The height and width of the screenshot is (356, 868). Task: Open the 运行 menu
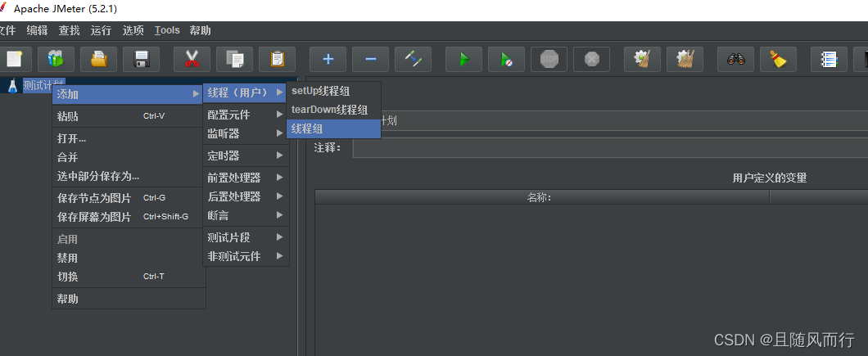(102, 30)
